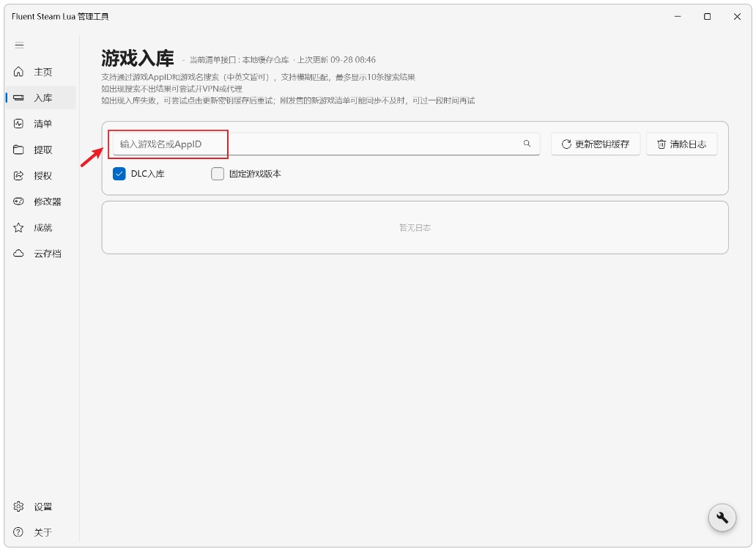
Task: Click the 暂无日志 log placeholder text
Action: tap(415, 228)
